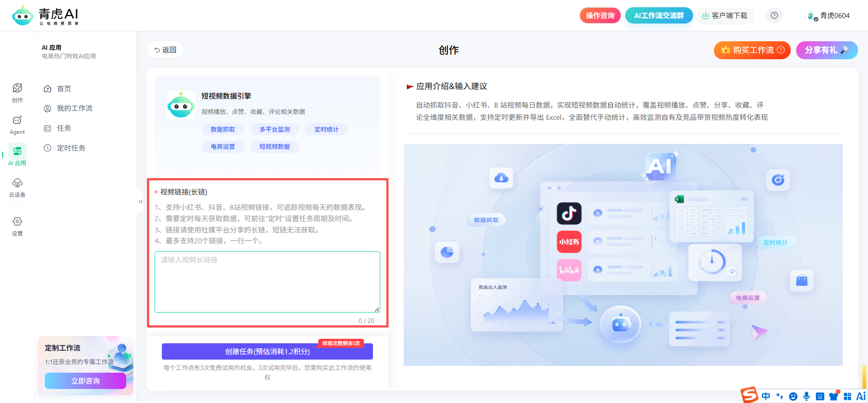The width and height of the screenshot is (868, 403).
Task: Click the user avatar icon beside 青虎0604
Action: click(x=812, y=16)
